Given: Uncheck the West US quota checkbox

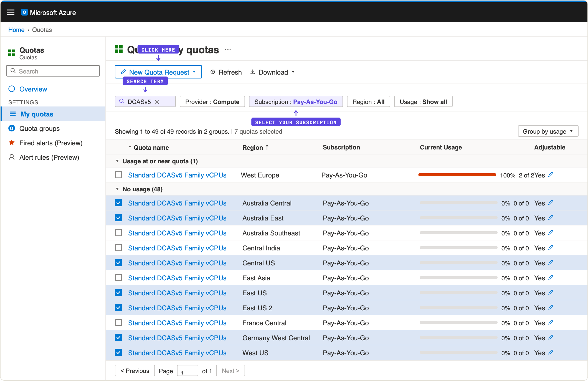Looking at the screenshot, I should (118, 353).
